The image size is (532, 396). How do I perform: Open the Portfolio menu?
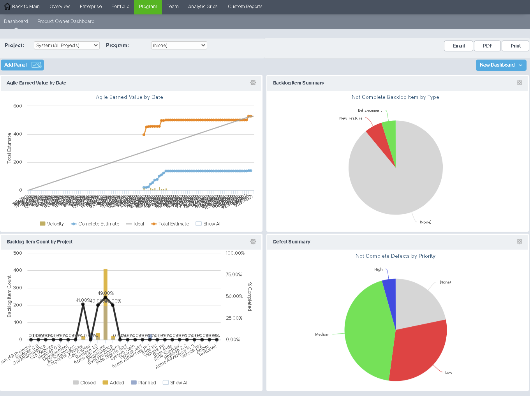[120, 7]
